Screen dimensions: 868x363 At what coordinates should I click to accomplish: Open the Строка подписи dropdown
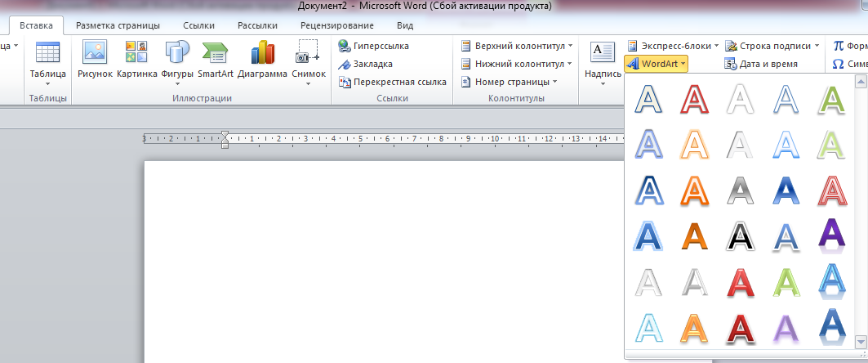(773, 46)
